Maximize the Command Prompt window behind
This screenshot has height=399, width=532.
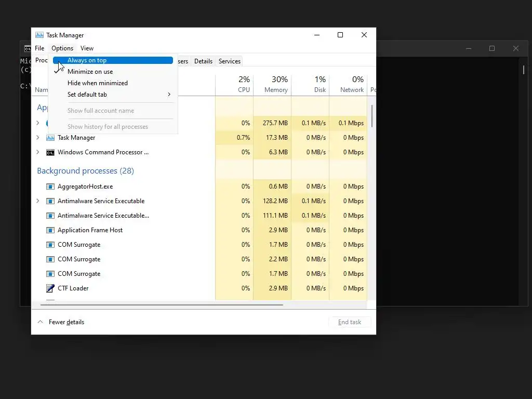492,48
